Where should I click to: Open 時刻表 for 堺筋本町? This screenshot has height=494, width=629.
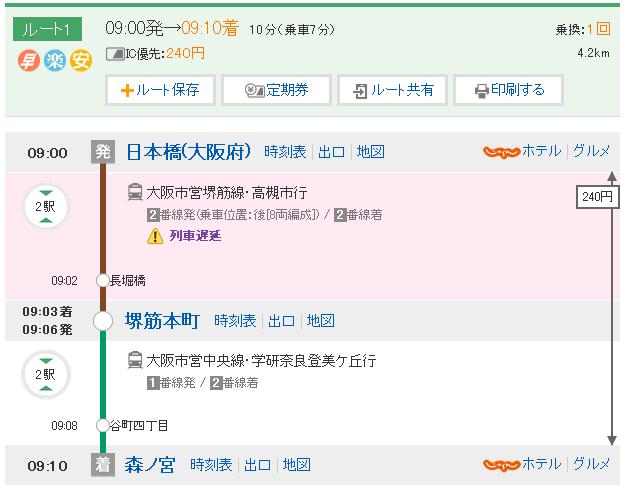click(235, 321)
